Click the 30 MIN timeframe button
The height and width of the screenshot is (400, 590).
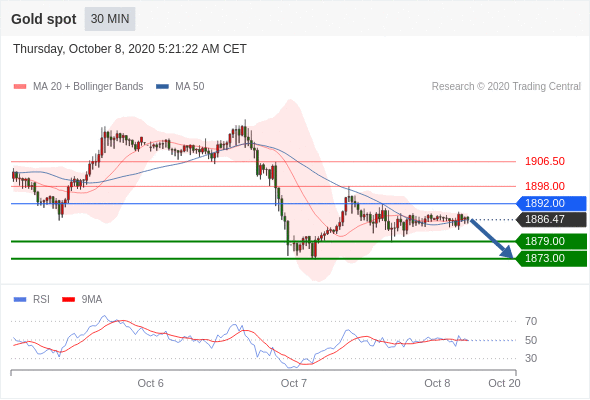tap(110, 19)
